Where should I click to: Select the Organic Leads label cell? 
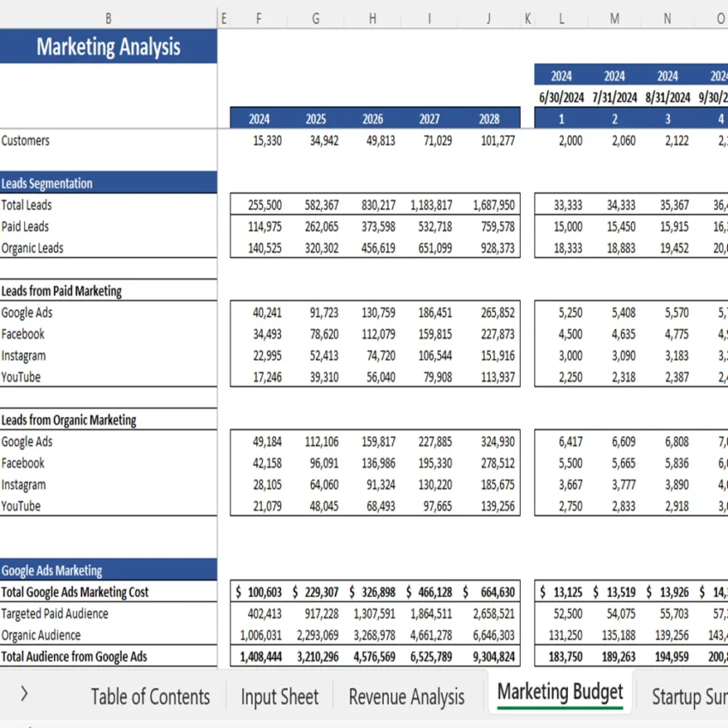(33, 248)
